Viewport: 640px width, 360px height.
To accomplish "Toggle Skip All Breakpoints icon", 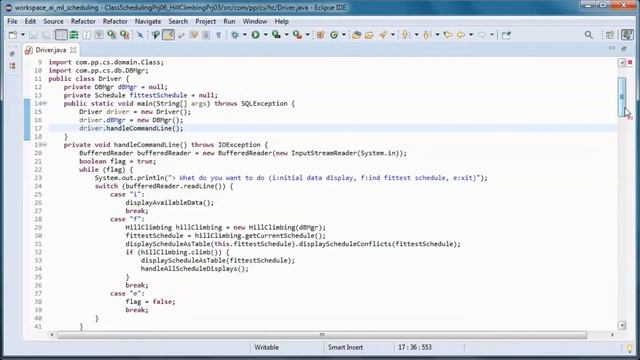I will click(140, 35).
